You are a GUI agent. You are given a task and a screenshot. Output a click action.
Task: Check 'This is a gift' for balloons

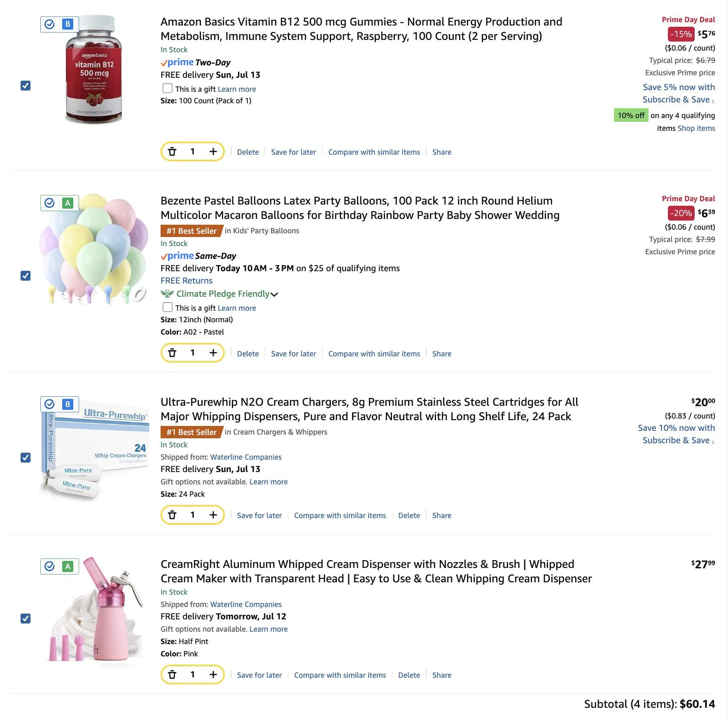tap(168, 307)
